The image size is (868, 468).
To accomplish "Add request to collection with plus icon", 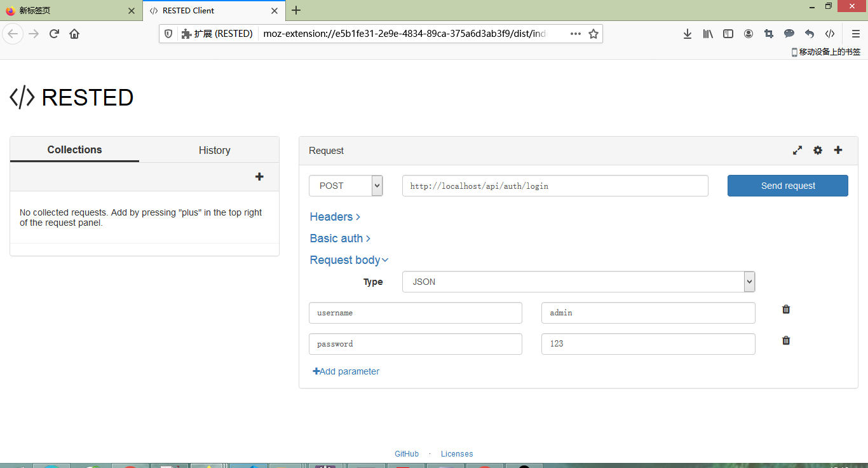I will click(x=838, y=150).
